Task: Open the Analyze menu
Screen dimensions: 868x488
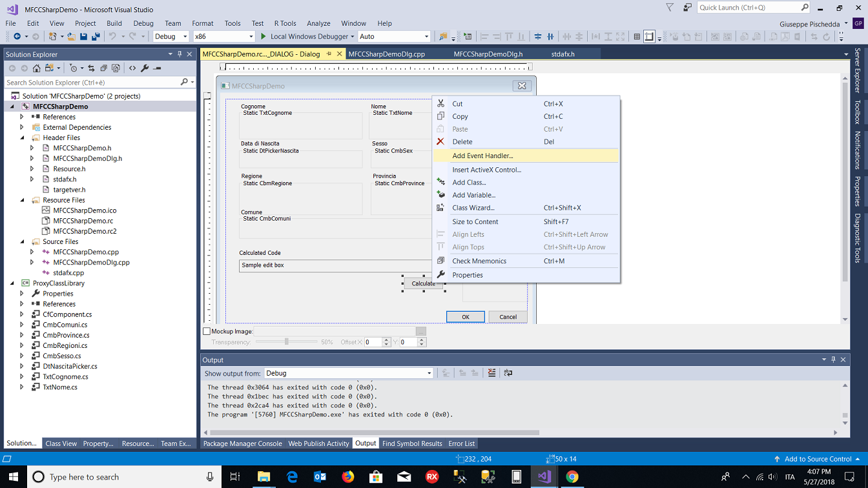Action: tap(318, 23)
